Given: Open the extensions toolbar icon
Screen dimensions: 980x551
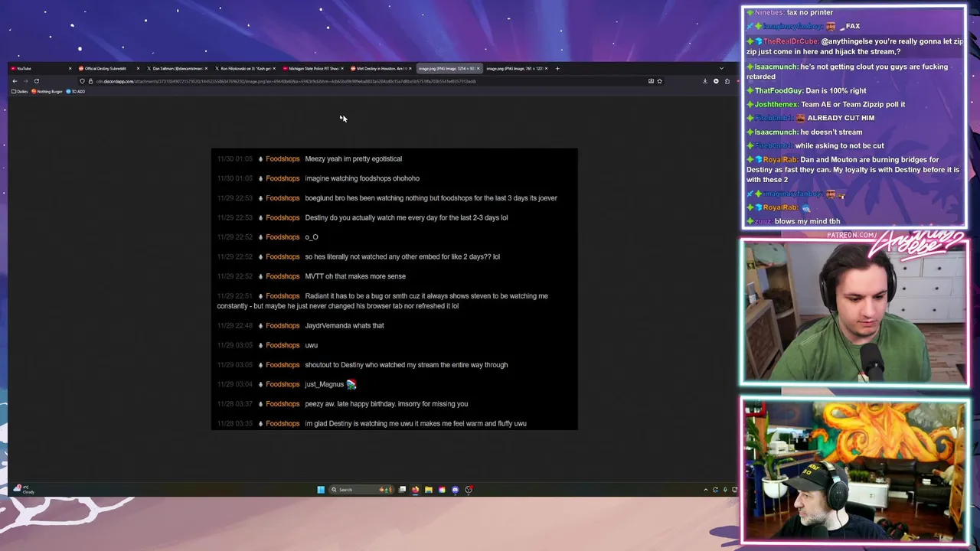Looking at the screenshot, I should click(727, 81).
